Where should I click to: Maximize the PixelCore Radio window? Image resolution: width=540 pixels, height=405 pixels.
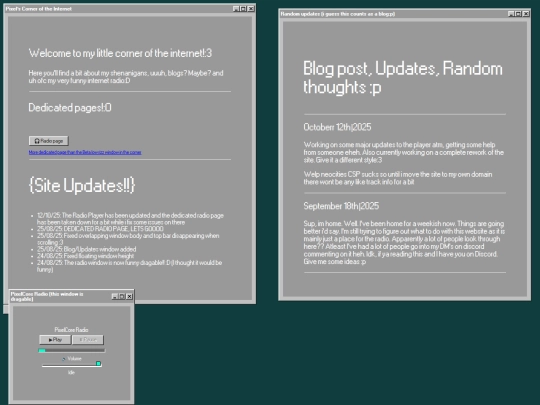[x=122, y=296]
